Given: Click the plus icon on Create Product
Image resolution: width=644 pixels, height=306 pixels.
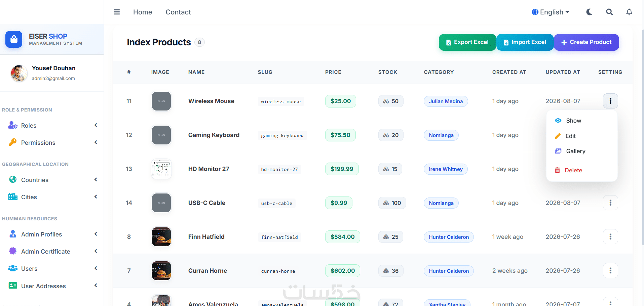Looking at the screenshot, I should [x=564, y=42].
